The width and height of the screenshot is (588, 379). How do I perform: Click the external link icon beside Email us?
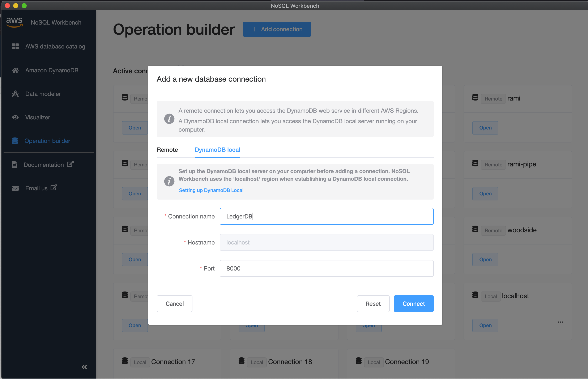[54, 188]
